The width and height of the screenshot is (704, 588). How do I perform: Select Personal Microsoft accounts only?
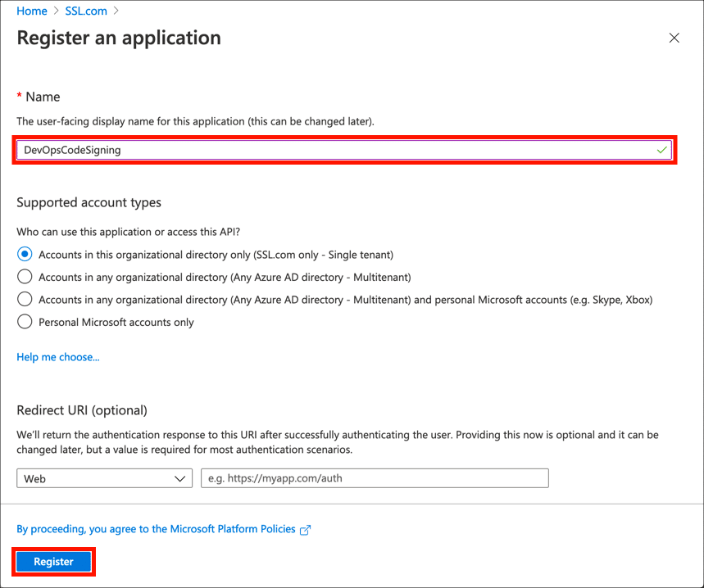coord(25,322)
